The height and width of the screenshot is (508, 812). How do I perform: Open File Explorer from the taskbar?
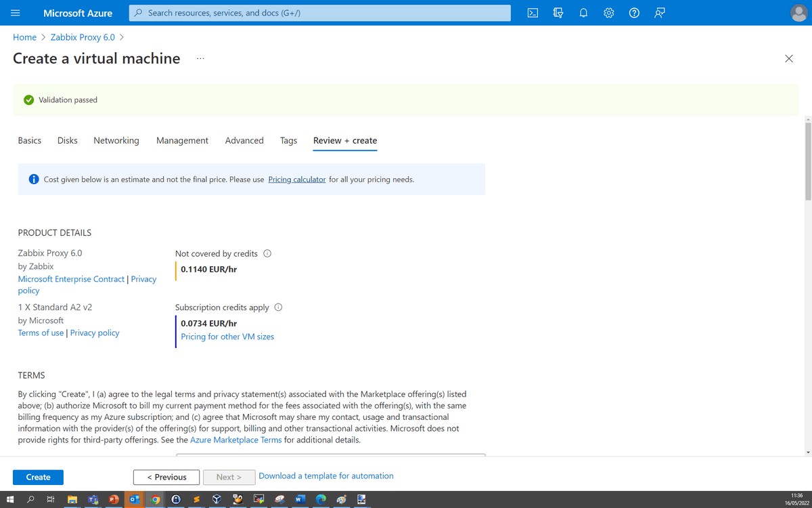tap(72, 500)
